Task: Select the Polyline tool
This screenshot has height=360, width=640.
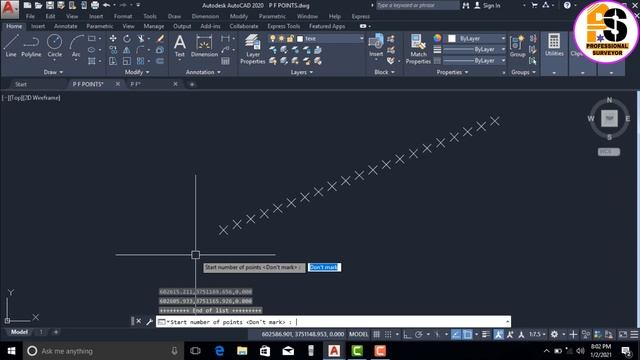Action: click(x=31, y=45)
